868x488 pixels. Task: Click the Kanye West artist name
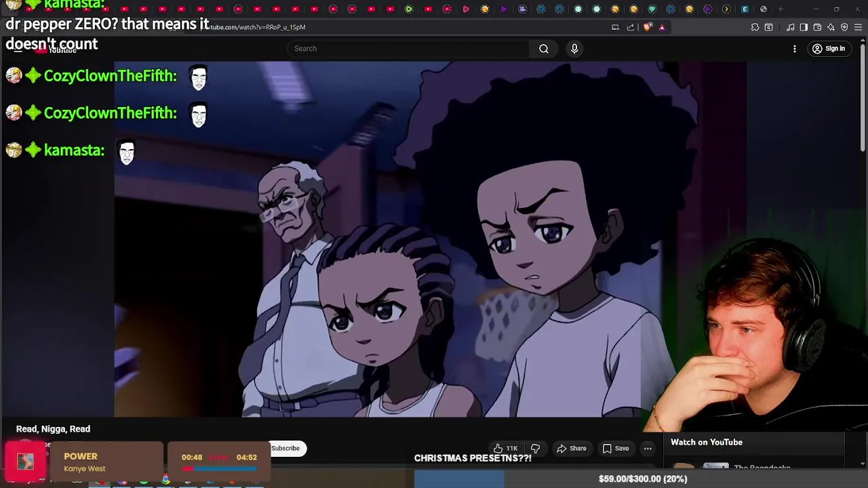click(x=85, y=468)
